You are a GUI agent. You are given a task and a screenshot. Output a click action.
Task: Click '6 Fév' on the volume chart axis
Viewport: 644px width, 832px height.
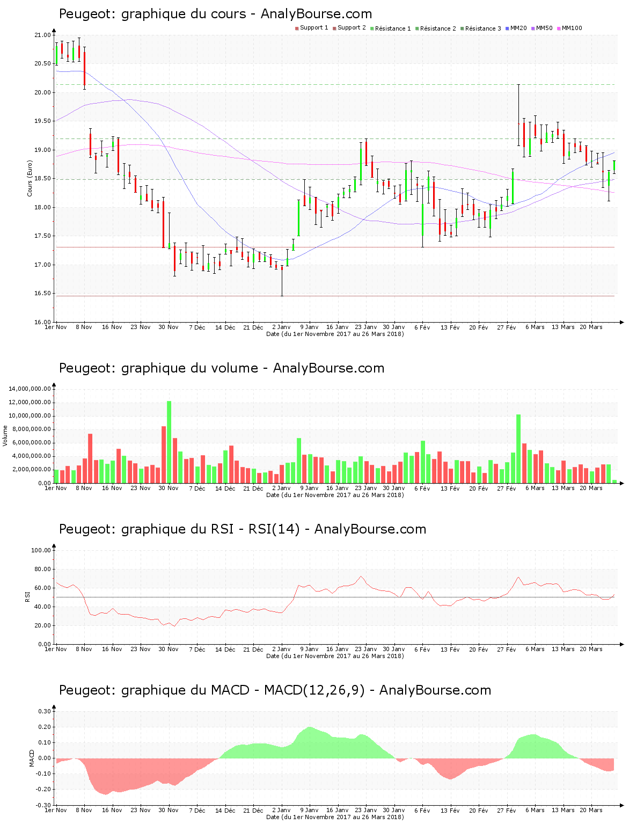(422, 488)
